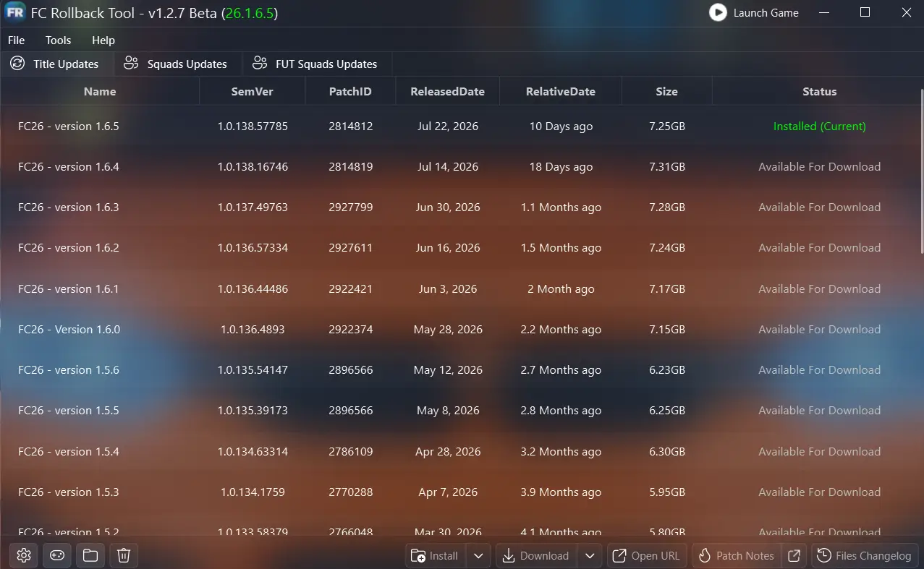Click PatchID 2927799 cell

pyautogui.click(x=351, y=207)
